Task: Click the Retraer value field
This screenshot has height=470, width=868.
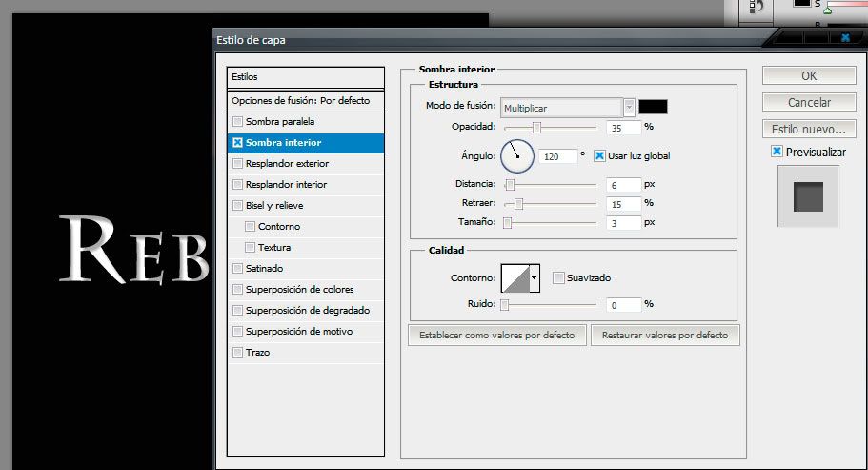Action: coord(623,204)
